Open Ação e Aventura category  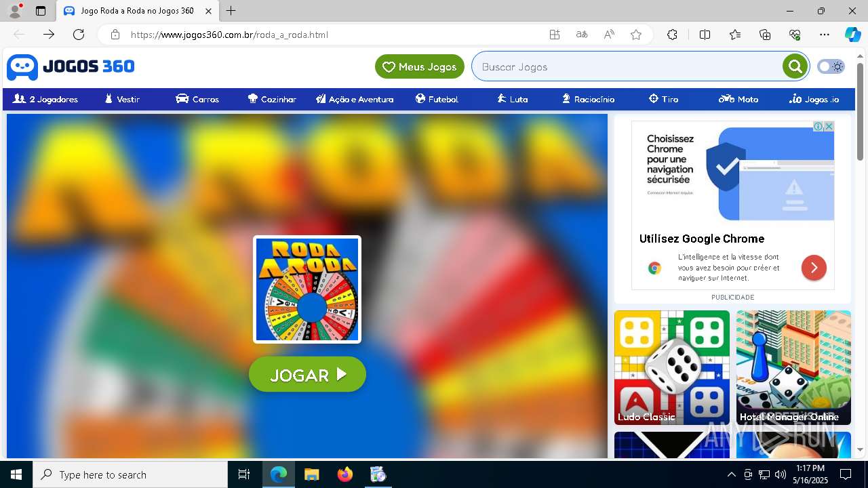pos(355,99)
